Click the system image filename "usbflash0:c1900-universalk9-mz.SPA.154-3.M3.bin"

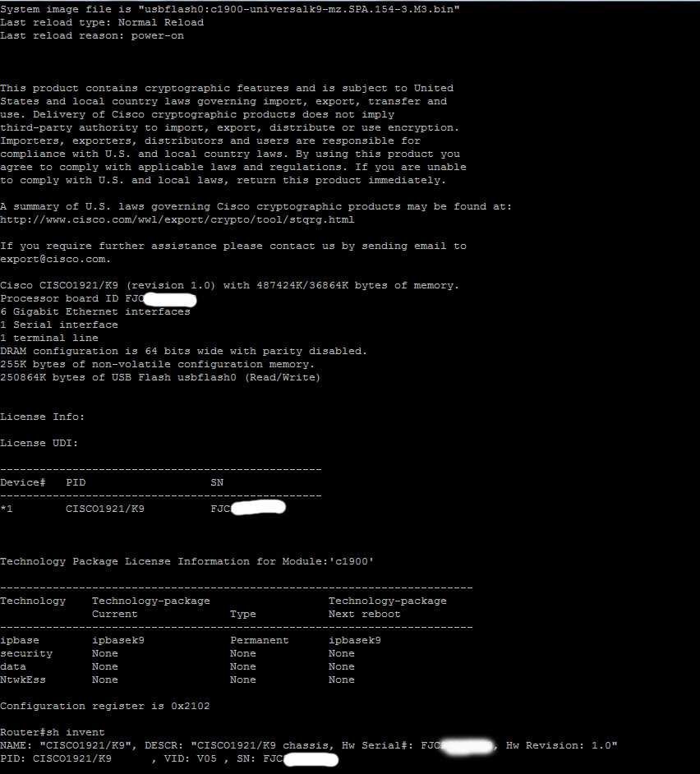pyautogui.click(x=299, y=9)
